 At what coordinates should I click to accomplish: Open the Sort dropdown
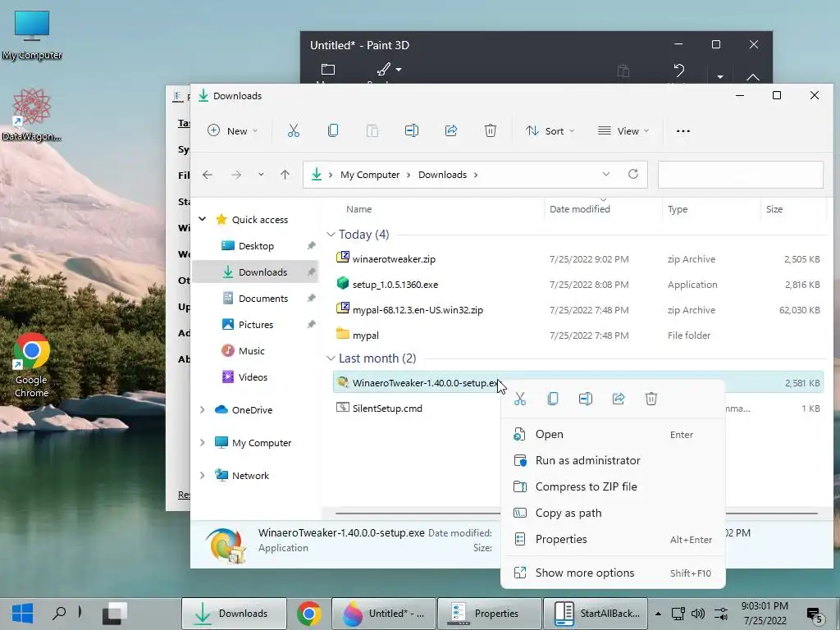(x=550, y=130)
